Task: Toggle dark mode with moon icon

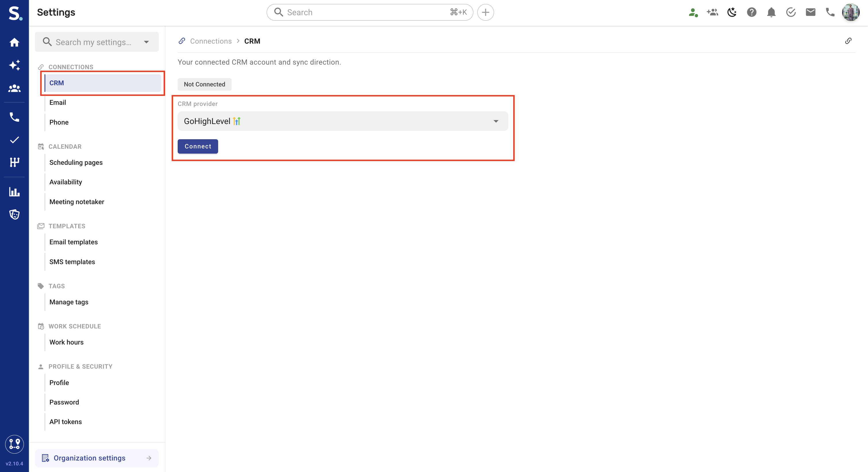Action: [732, 12]
